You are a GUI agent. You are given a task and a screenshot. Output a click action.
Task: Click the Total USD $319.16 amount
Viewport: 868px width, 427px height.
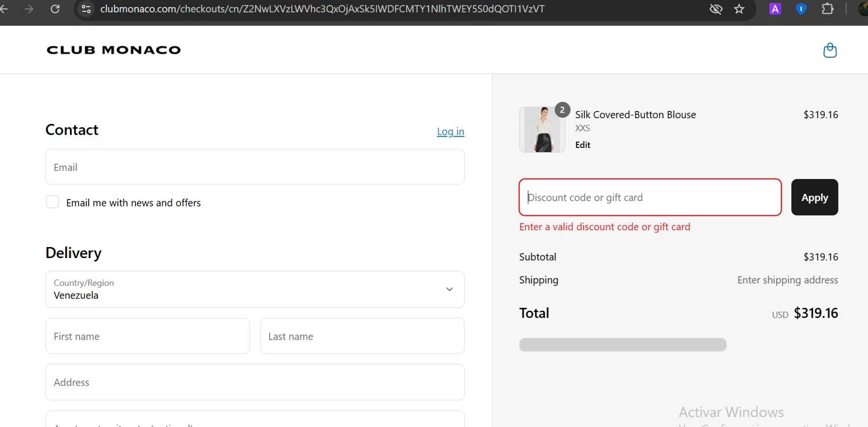(x=805, y=313)
